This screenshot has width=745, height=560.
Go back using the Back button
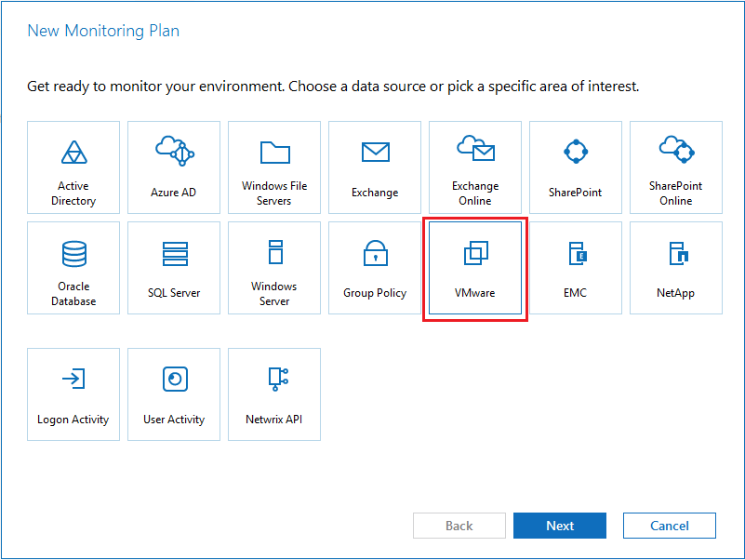(x=459, y=526)
